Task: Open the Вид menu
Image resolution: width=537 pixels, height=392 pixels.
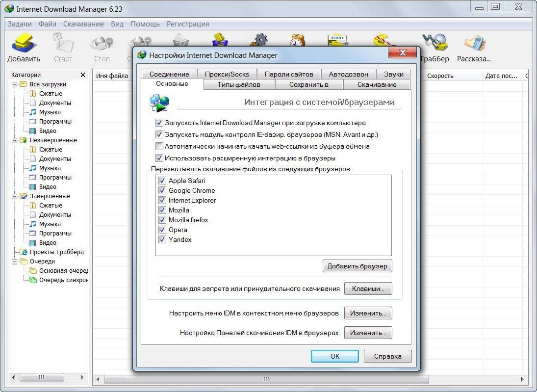Action: click(x=117, y=24)
